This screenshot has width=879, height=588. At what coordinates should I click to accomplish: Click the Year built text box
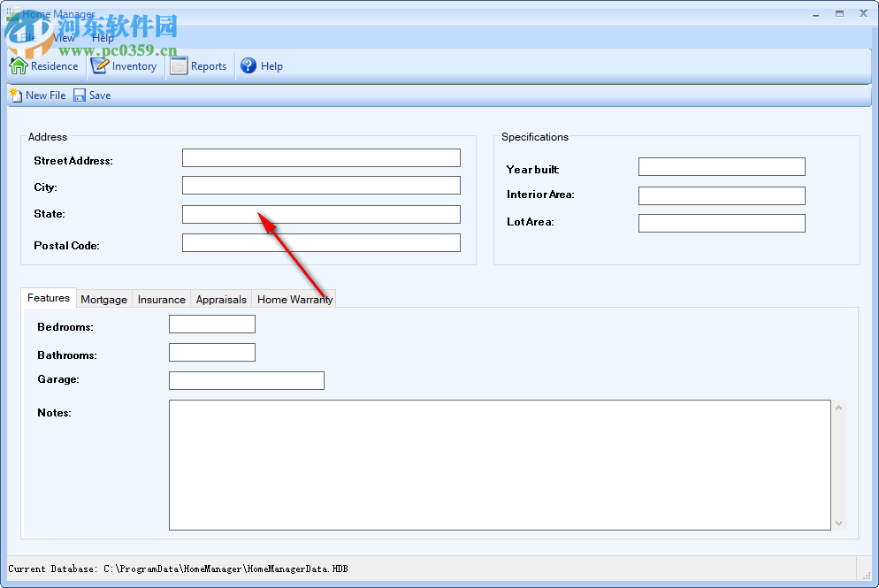point(721,166)
